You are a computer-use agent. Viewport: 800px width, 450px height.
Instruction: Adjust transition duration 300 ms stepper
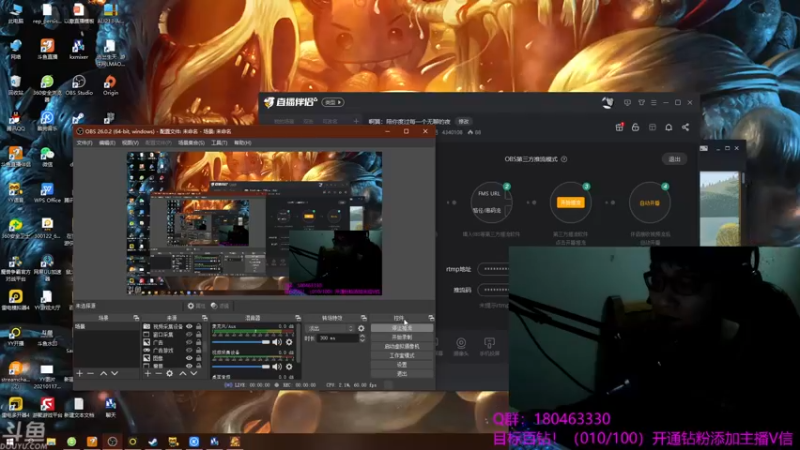[x=362, y=338]
